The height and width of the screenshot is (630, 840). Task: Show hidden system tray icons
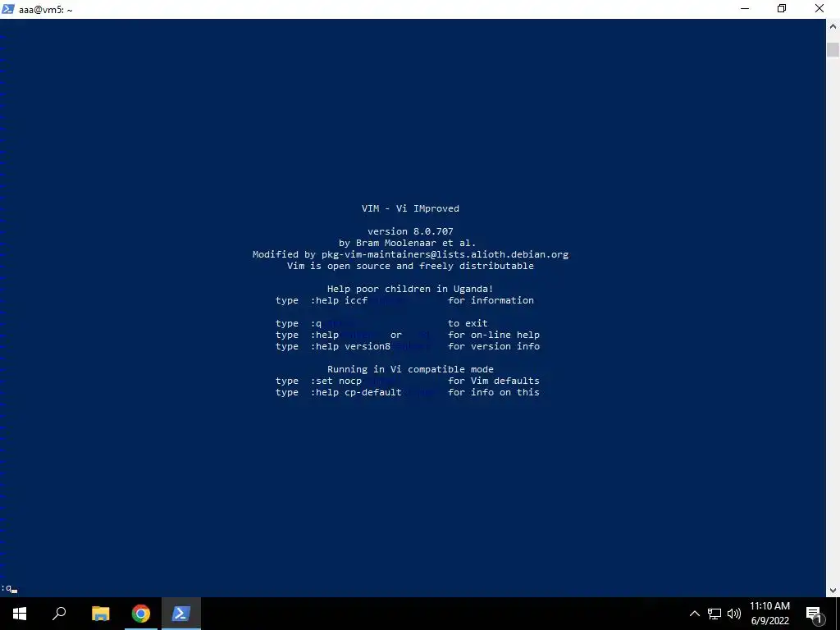(x=694, y=614)
